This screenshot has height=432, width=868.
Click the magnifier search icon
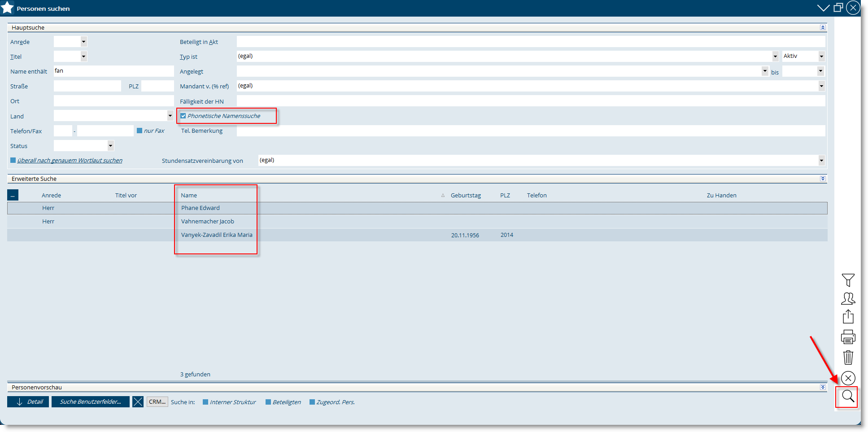pyautogui.click(x=848, y=397)
